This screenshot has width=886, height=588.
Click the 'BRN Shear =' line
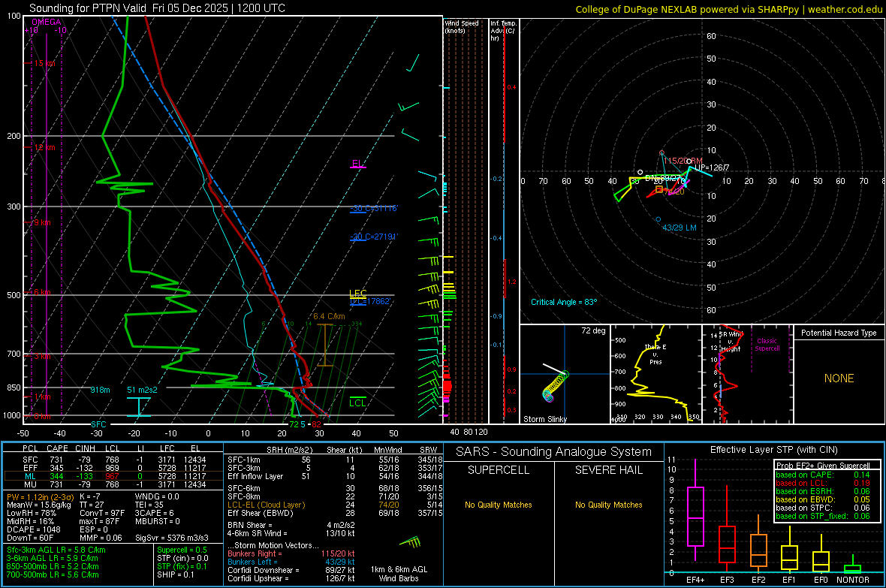pos(291,525)
